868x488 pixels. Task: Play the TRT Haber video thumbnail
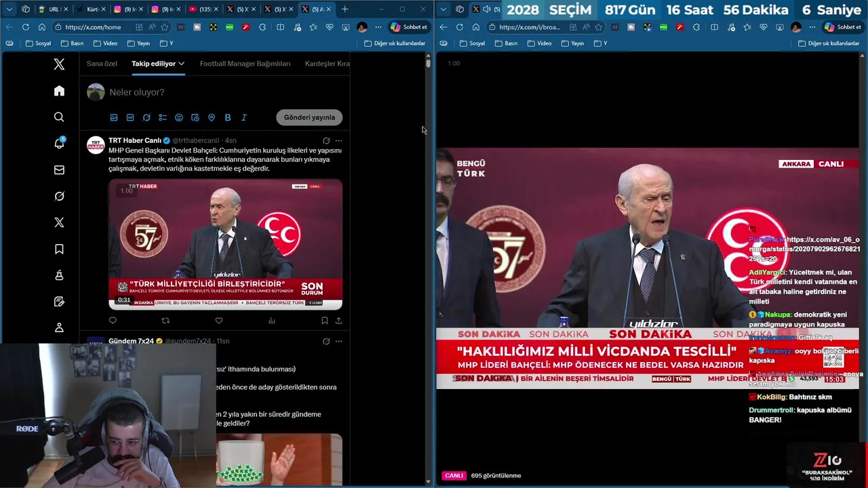225,244
